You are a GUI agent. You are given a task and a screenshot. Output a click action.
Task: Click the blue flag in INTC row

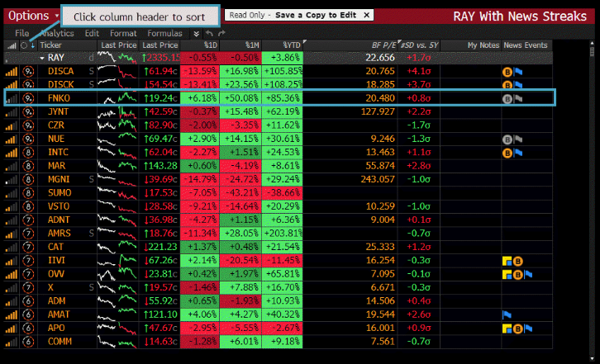click(x=518, y=153)
